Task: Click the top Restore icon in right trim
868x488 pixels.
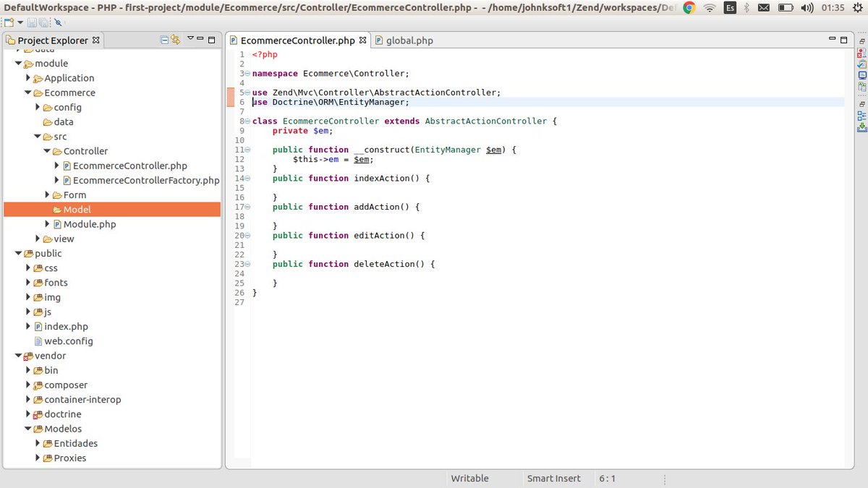Action: tap(862, 42)
